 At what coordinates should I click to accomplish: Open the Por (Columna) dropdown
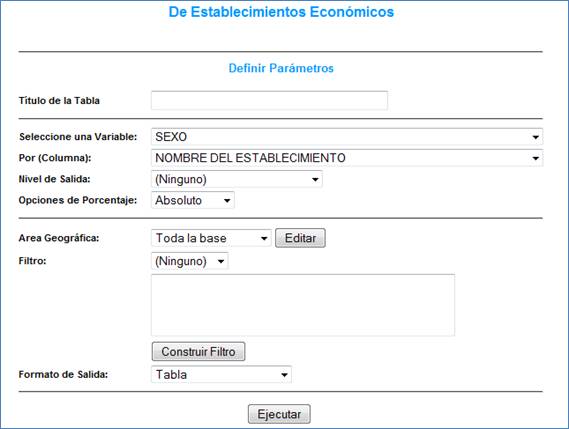pyautogui.click(x=347, y=158)
